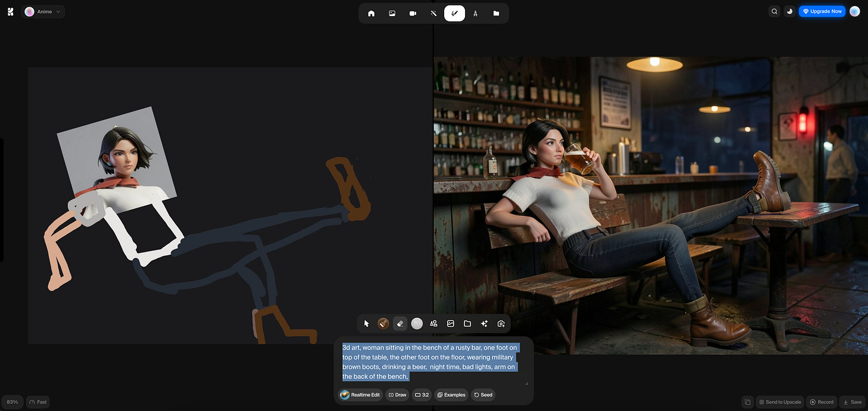868x411 pixels.
Task: Activate the eraser tool
Action: click(400, 323)
